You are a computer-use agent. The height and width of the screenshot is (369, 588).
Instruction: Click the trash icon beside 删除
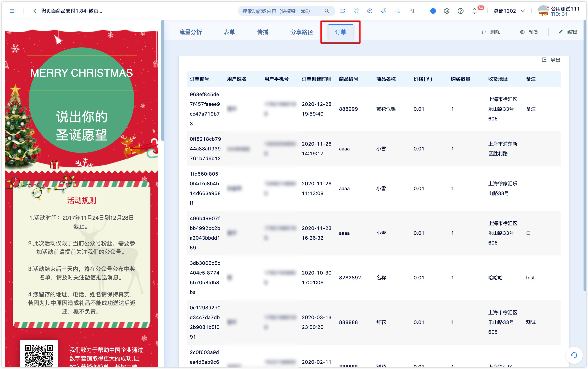click(484, 32)
